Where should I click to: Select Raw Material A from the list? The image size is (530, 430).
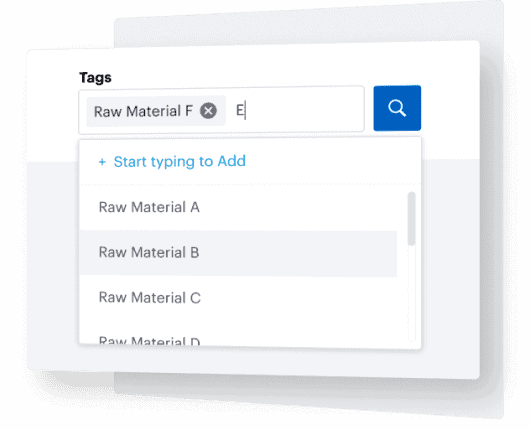click(238, 207)
